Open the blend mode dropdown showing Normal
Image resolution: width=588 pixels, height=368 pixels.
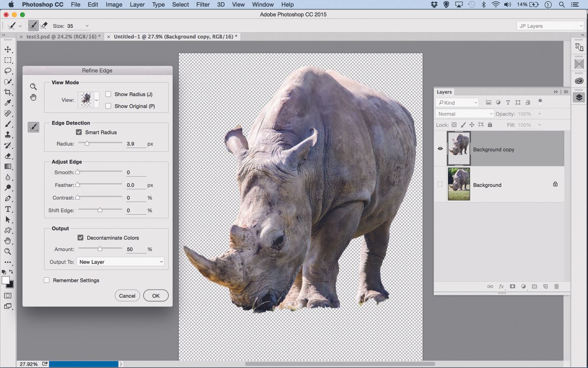point(464,113)
